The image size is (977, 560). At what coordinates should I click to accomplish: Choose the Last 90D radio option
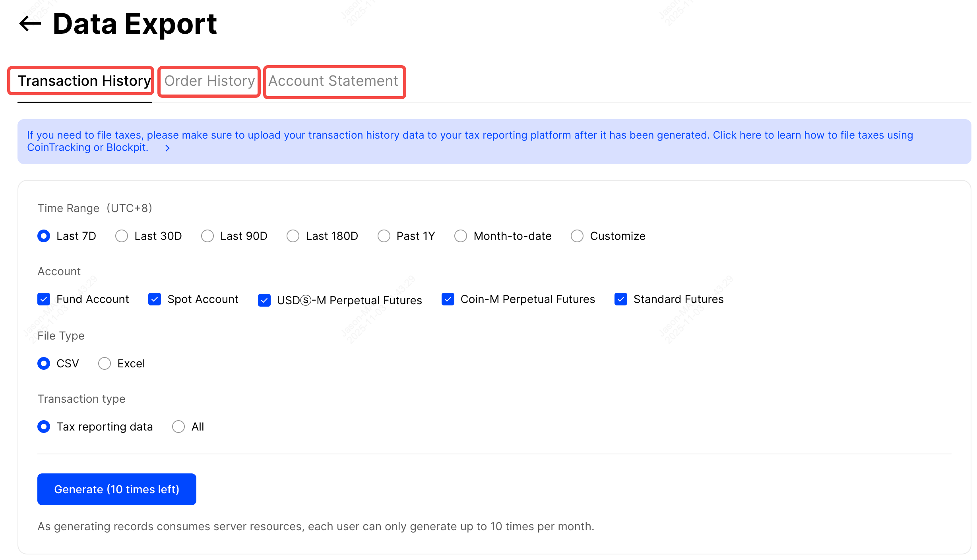pyautogui.click(x=207, y=236)
